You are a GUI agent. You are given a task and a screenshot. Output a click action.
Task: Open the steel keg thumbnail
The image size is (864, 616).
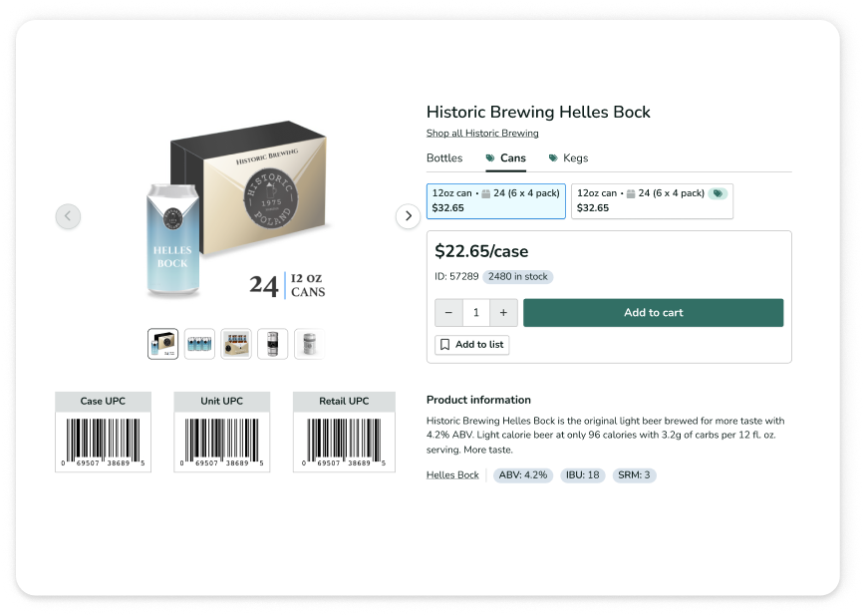(272, 344)
